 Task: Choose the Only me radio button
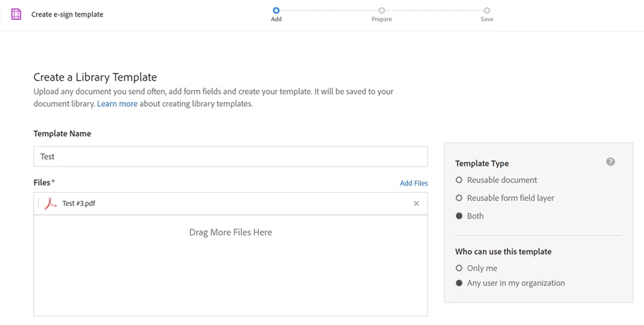pyautogui.click(x=459, y=268)
